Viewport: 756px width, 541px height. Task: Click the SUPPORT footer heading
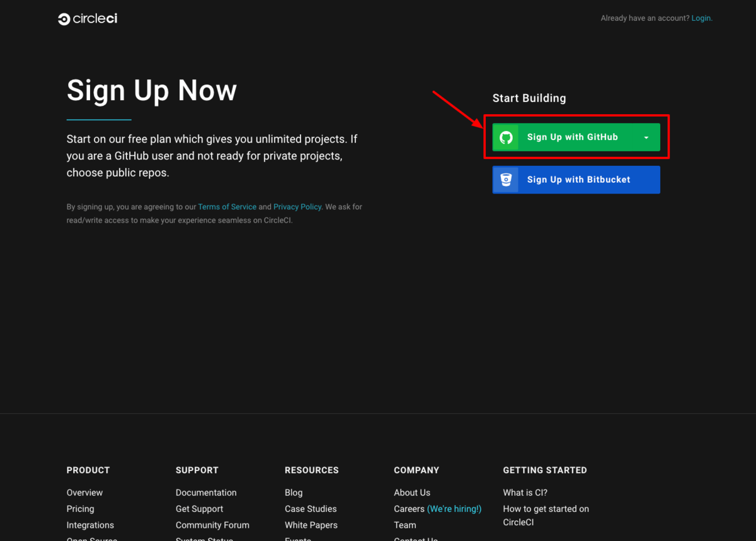[x=197, y=470]
